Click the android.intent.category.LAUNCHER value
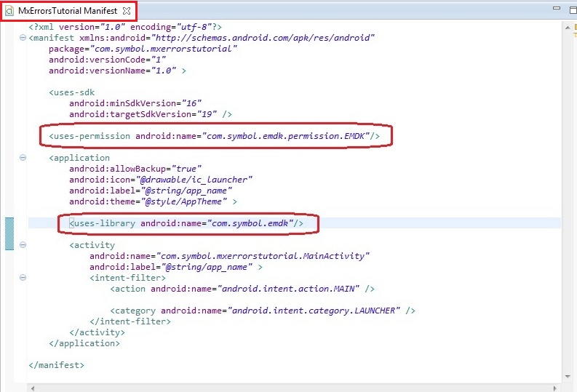 (314, 311)
